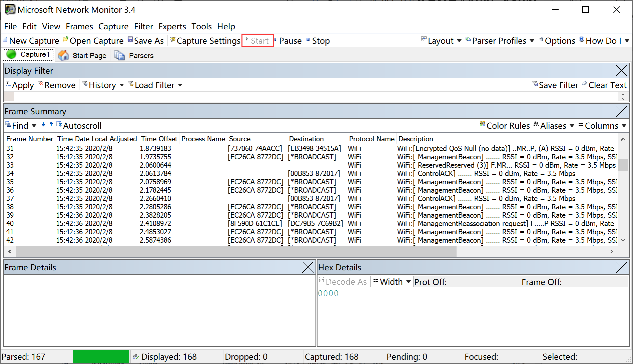Screen dimensions: 633x364
Task: Open the Help menu
Action: (226, 26)
